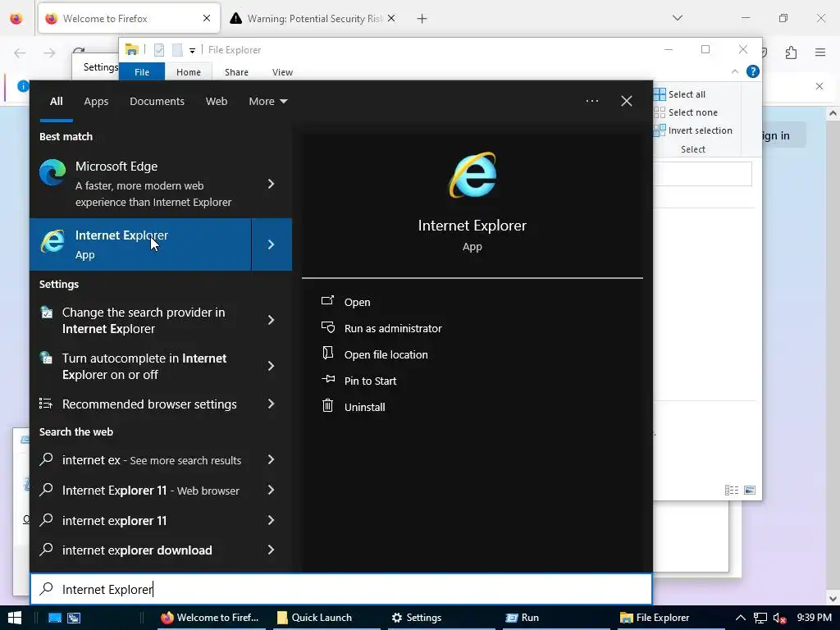The image size is (840, 630).
Task: Expand Turn autocomplete setting chevron
Action: coord(271,366)
